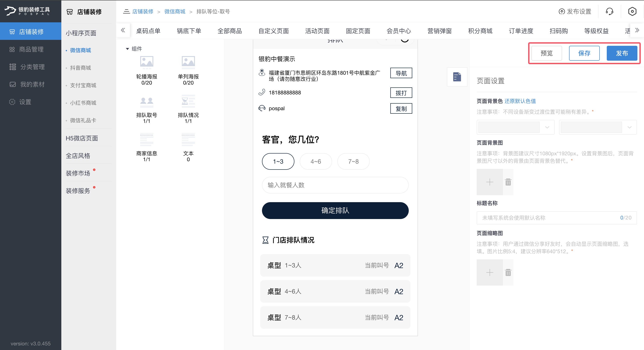The height and width of the screenshot is (350, 644).
Task: Click the 店铺装修 breadcrumb link
Action: tap(143, 12)
